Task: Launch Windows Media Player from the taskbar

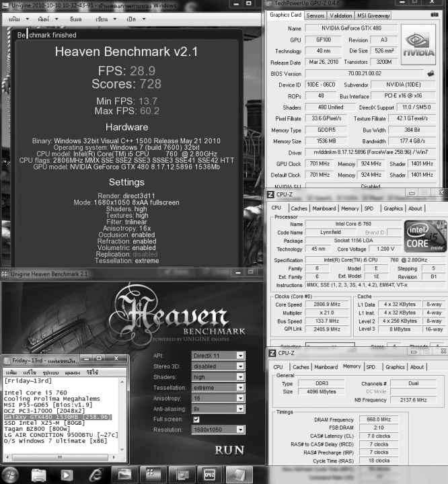Action: tap(67, 475)
